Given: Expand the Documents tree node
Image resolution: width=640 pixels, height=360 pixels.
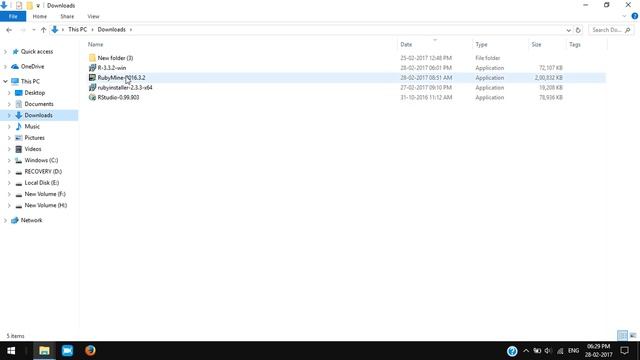Looking at the screenshot, I should (x=9, y=104).
